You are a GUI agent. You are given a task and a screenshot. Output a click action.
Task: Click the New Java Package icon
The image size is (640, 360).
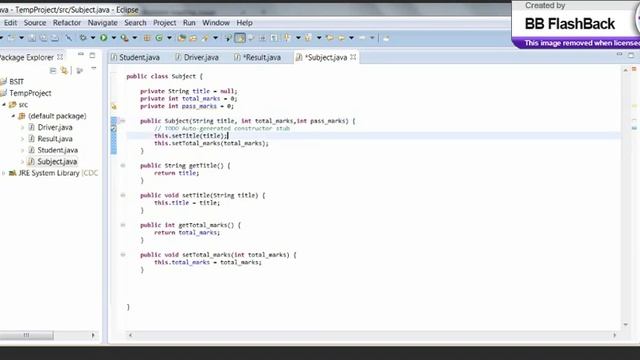pos(146,38)
